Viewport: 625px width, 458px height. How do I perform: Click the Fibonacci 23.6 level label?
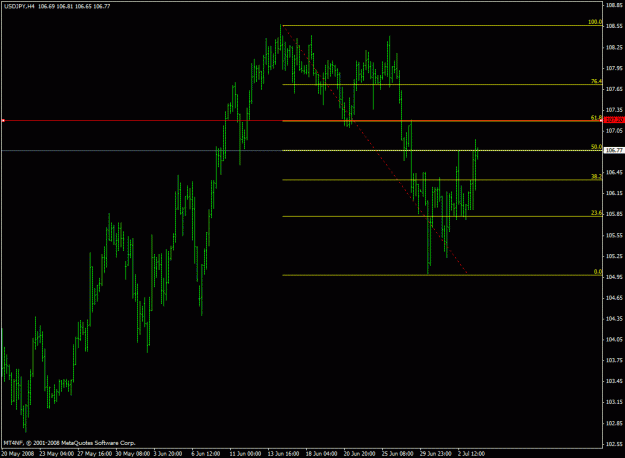coord(596,213)
